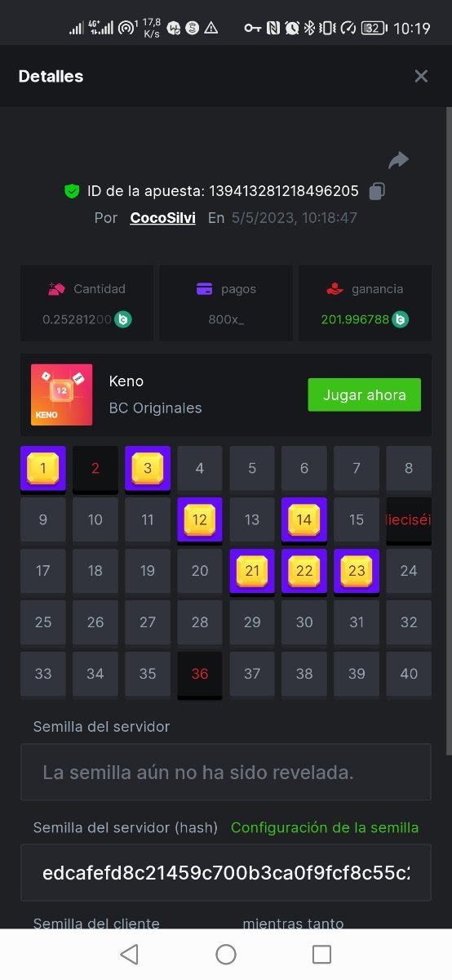
Task: Tap the green shield verification icon
Action: (72, 191)
